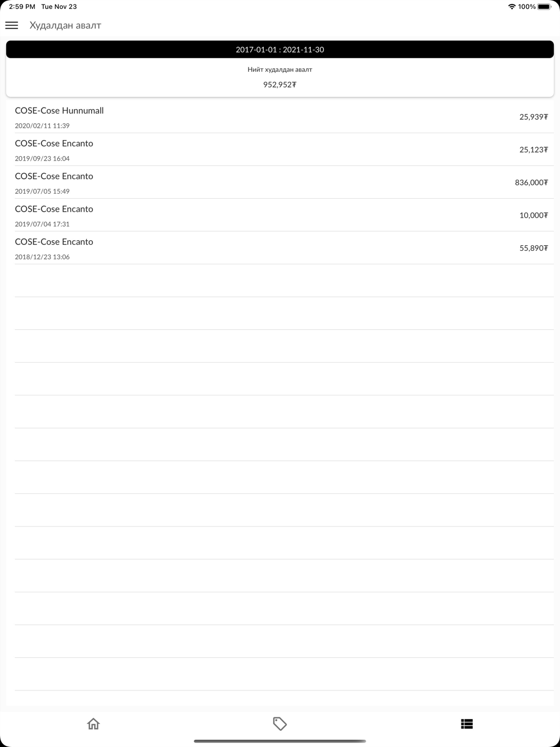Tap the 25,939₮ amount
The width and height of the screenshot is (560, 747).
(533, 117)
